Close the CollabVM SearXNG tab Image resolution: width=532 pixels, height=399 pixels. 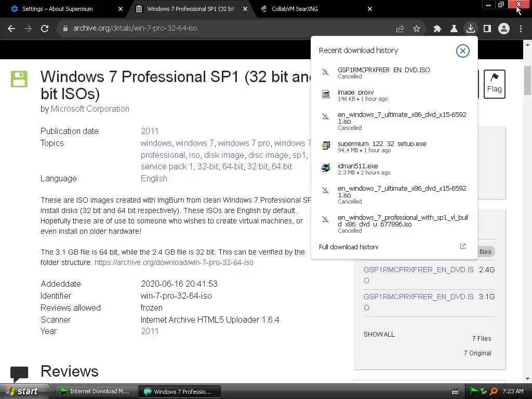point(370,9)
